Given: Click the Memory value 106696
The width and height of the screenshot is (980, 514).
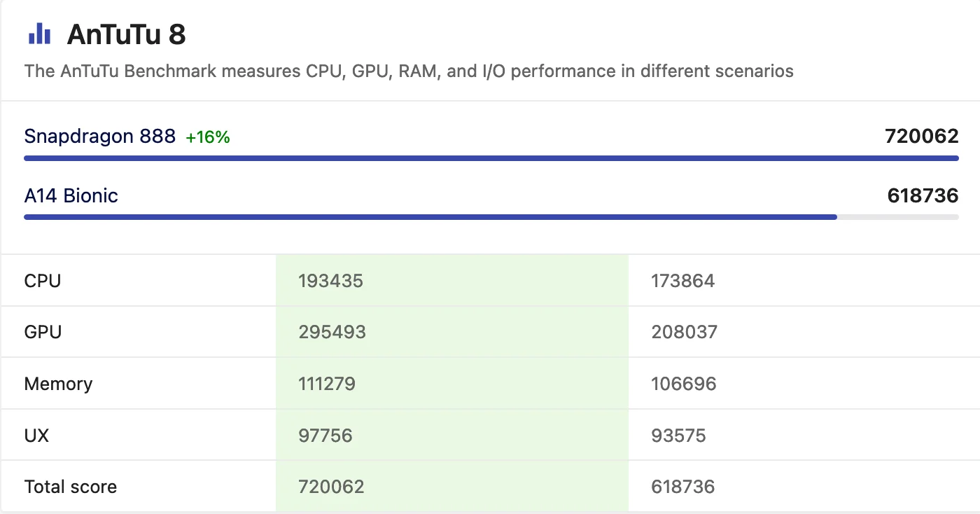Looking at the screenshot, I should [684, 384].
